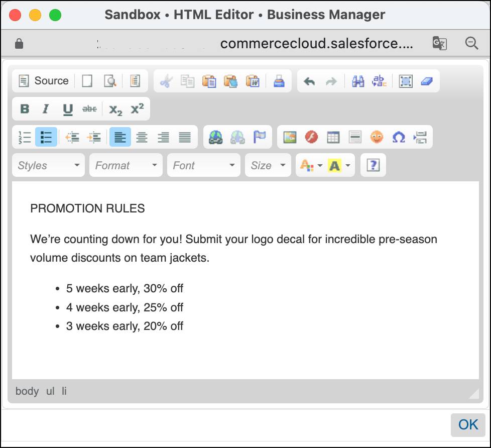Increase the indent
The height and width of the screenshot is (448, 491).
(93, 137)
